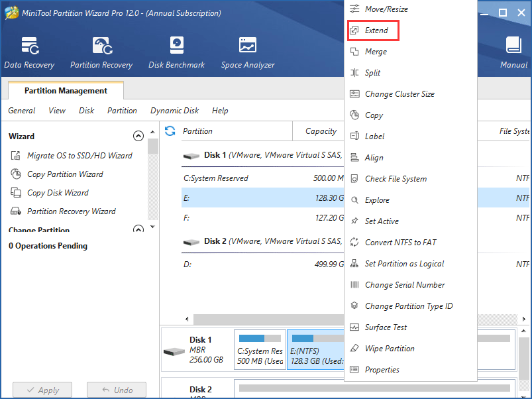The width and height of the screenshot is (532, 399).
Task: Select C:System Res block in disk map
Action: 260,349
